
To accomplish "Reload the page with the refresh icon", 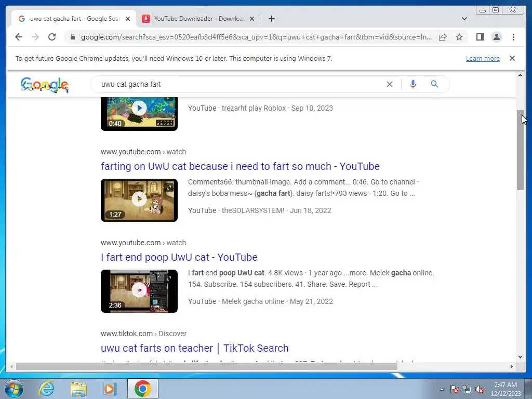I will tap(52, 37).
